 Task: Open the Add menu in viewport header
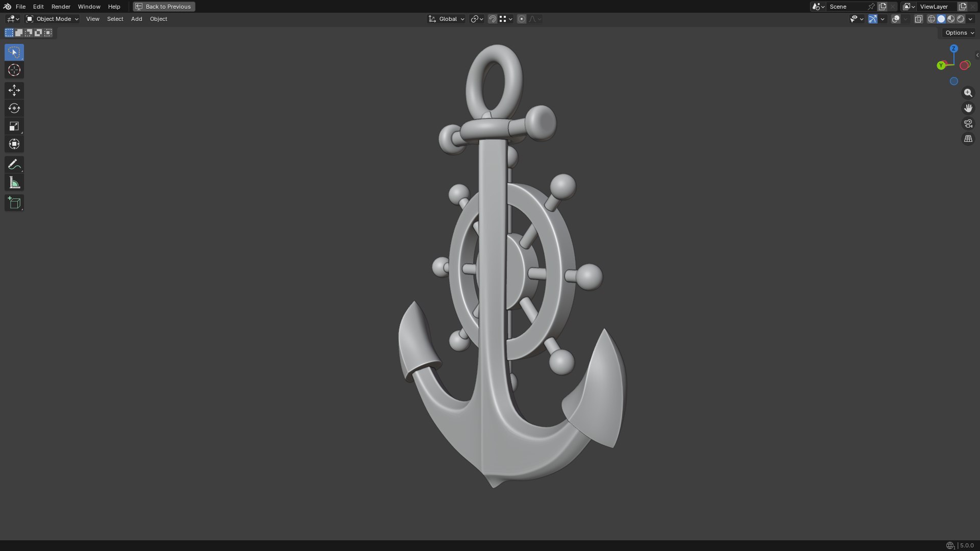point(136,19)
